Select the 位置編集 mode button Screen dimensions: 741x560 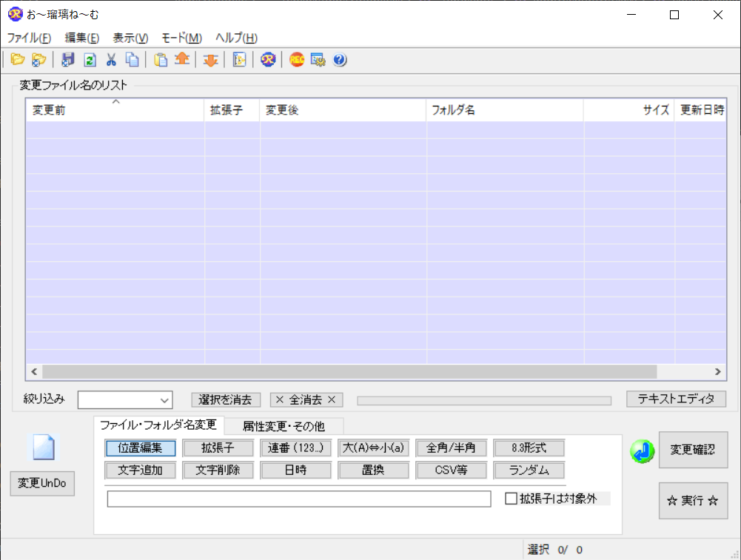click(141, 448)
